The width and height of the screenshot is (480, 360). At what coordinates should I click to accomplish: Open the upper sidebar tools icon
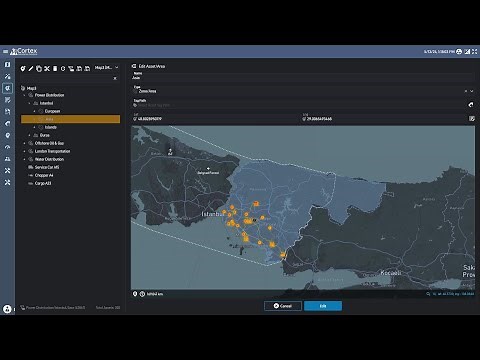tap(7, 170)
